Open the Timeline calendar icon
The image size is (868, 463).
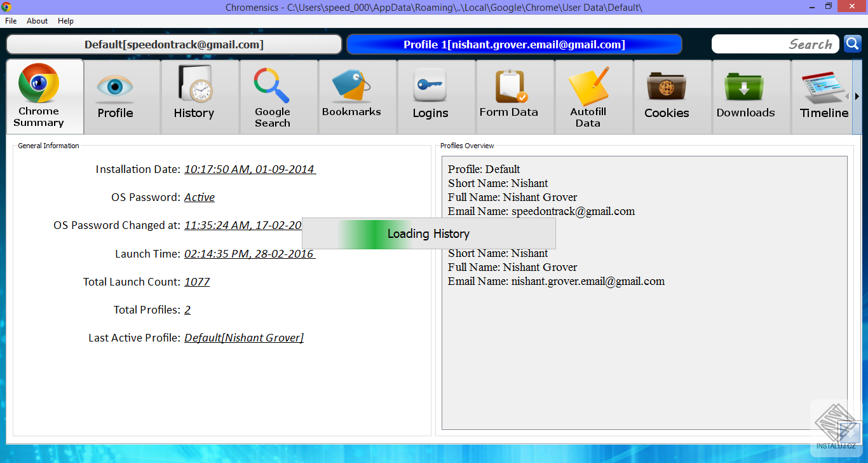click(x=824, y=87)
